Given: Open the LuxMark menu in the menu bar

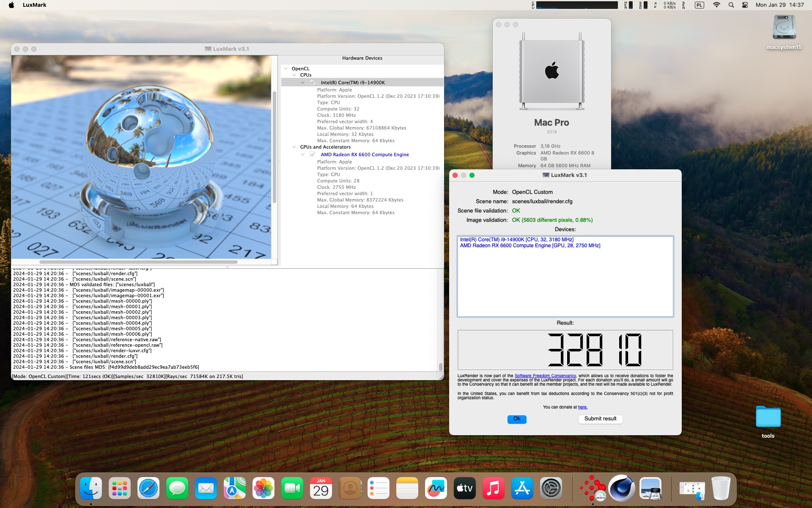Looking at the screenshot, I should (34, 5).
